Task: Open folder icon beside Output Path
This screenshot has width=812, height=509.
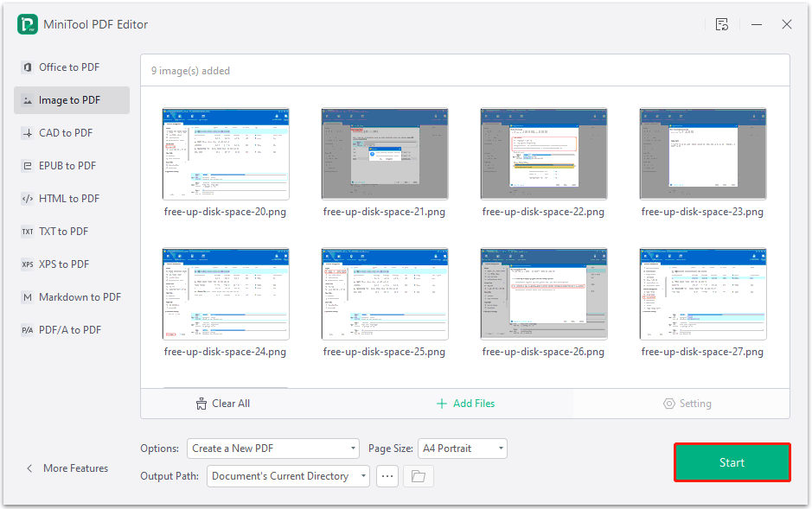Action: [418, 475]
